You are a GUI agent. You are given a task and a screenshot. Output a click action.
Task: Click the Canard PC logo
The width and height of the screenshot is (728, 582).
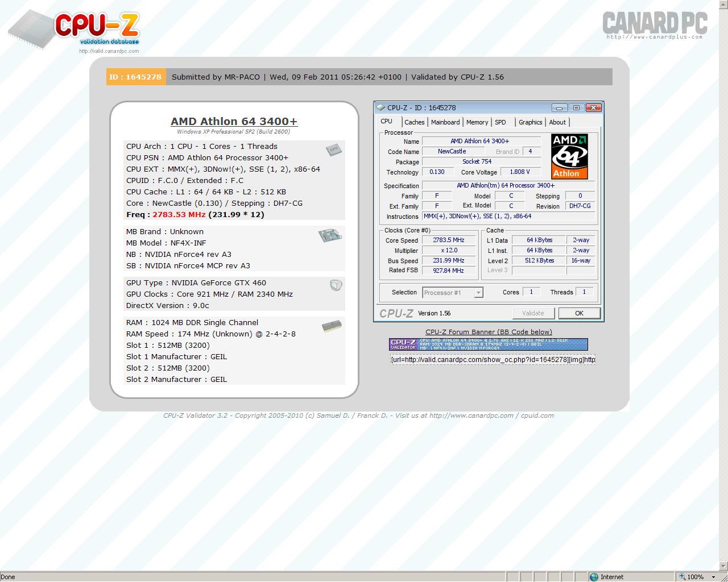point(655,23)
